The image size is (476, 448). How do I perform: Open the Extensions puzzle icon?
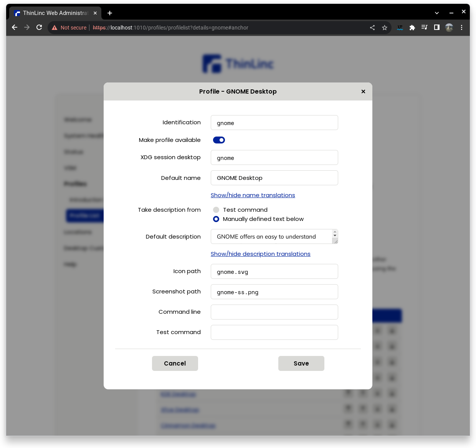point(412,28)
